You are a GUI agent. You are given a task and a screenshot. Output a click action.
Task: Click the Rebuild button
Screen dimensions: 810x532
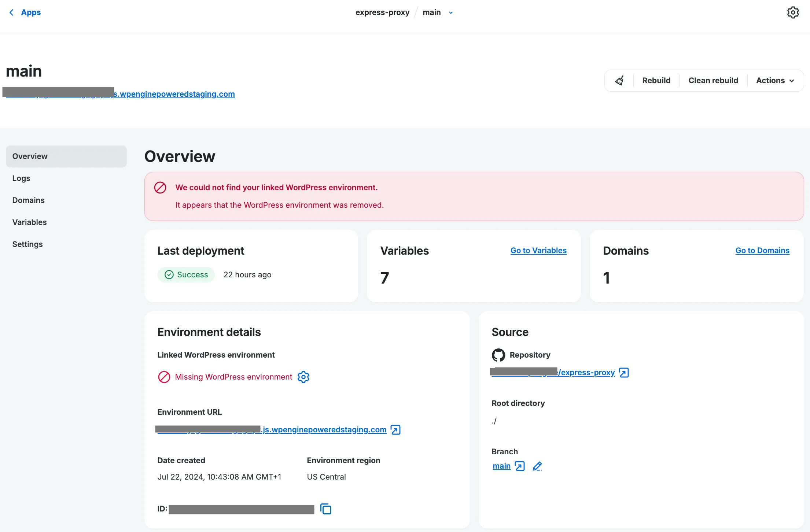click(656, 80)
